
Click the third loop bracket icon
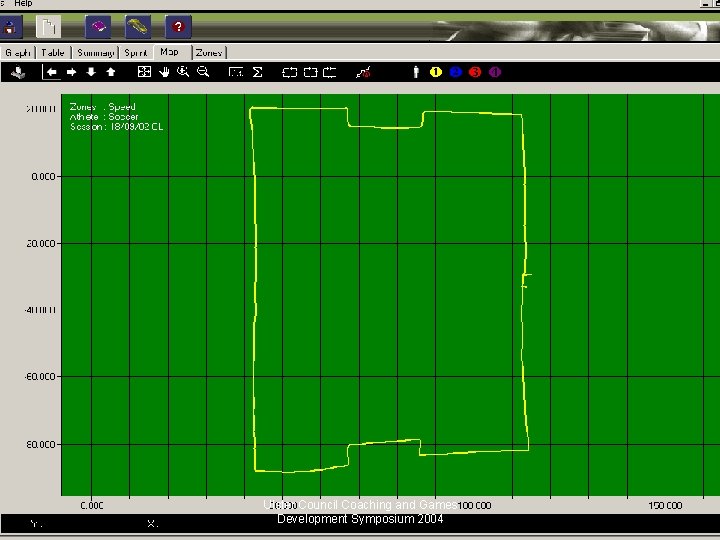330,73
